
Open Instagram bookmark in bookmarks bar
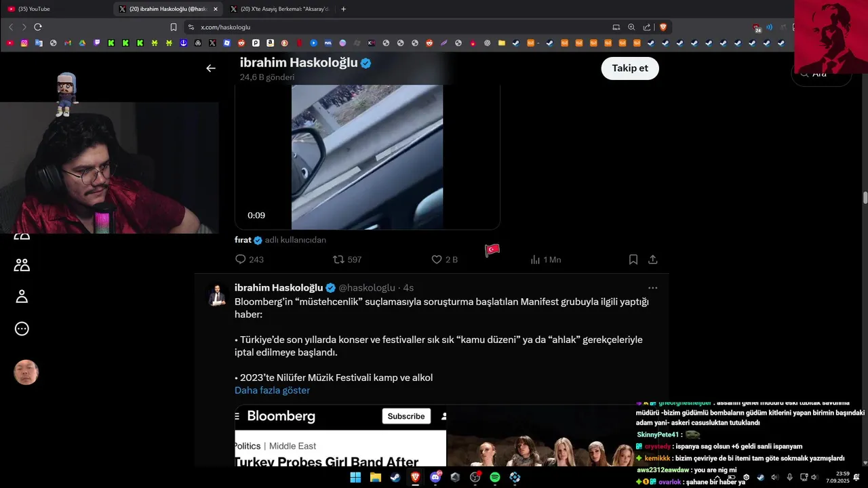[x=24, y=43]
